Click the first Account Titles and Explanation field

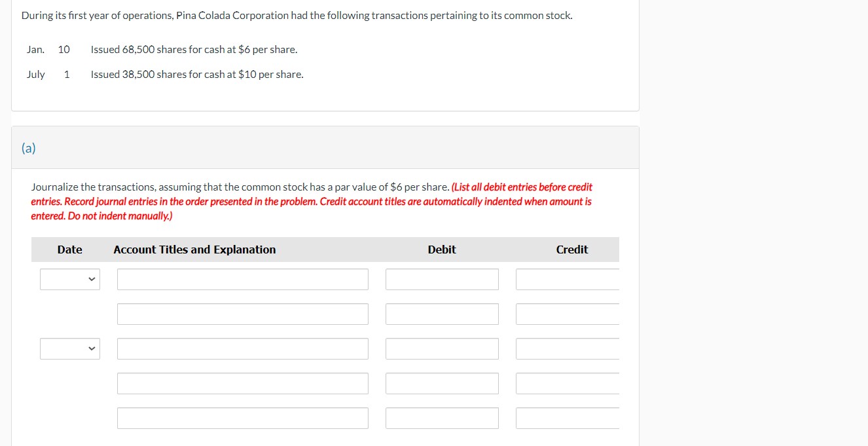pos(242,279)
